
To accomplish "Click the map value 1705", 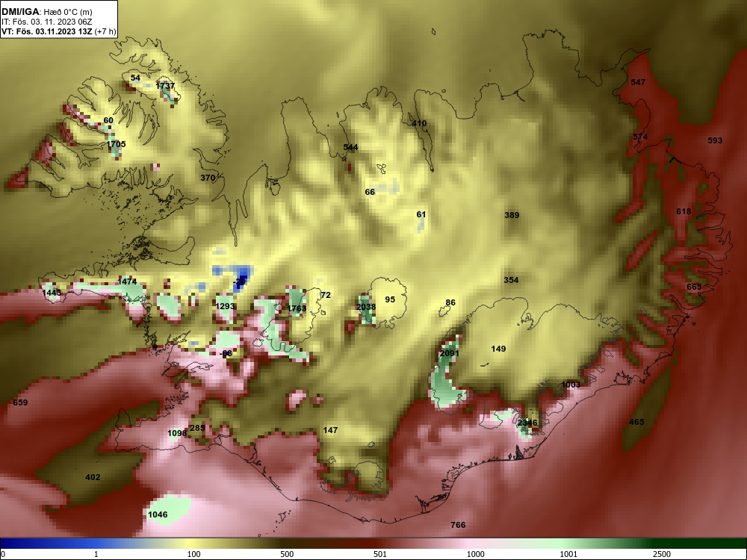I will [117, 144].
